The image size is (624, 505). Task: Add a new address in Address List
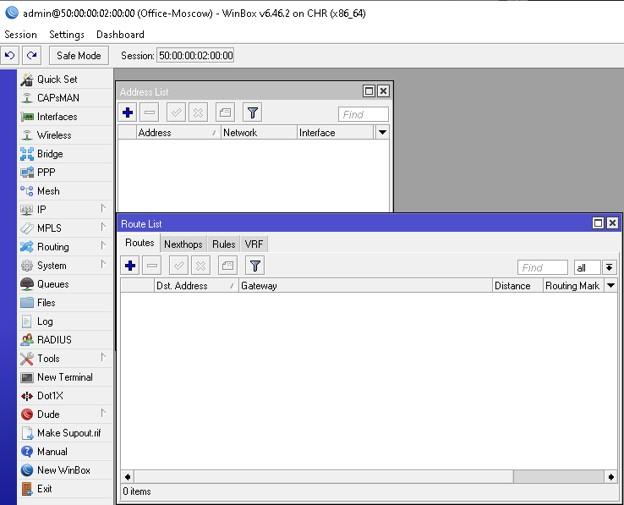(x=128, y=113)
